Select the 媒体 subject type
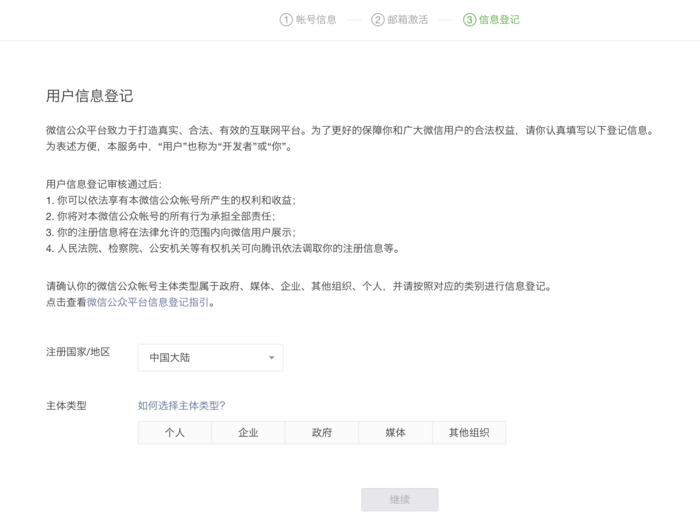 point(396,432)
